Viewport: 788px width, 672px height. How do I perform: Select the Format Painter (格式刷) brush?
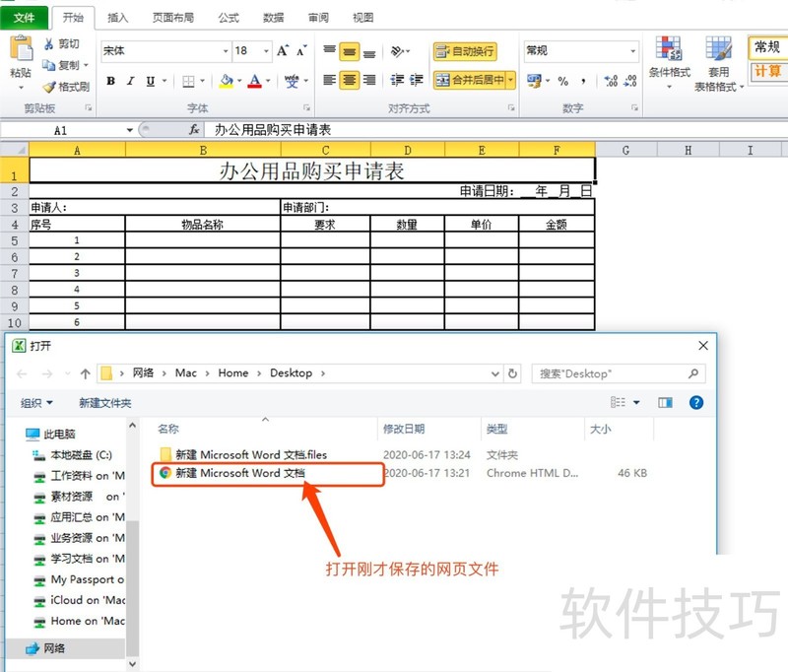click(49, 87)
